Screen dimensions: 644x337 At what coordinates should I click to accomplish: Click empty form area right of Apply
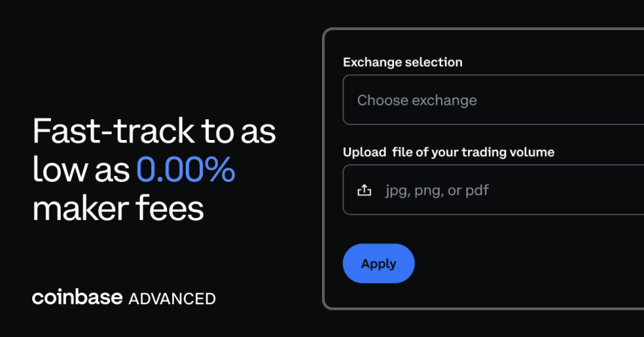pyautogui.click(x=524, y=264)
